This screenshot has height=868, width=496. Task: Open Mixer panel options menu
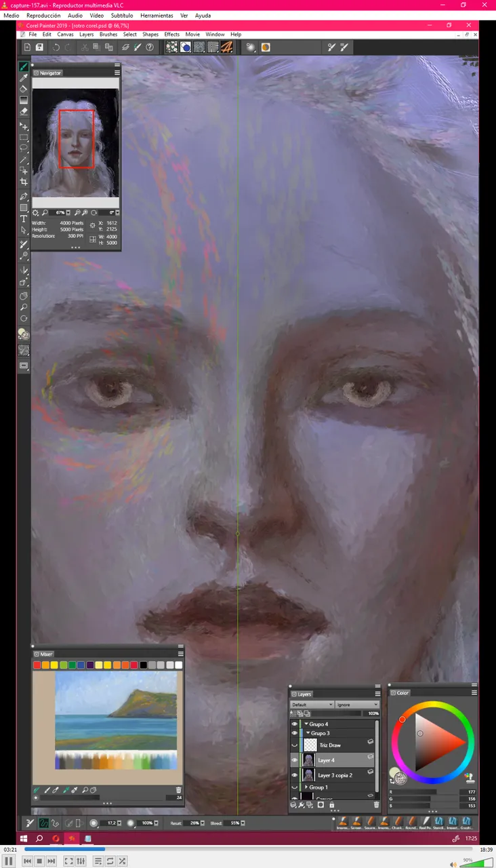click(181, 654)
